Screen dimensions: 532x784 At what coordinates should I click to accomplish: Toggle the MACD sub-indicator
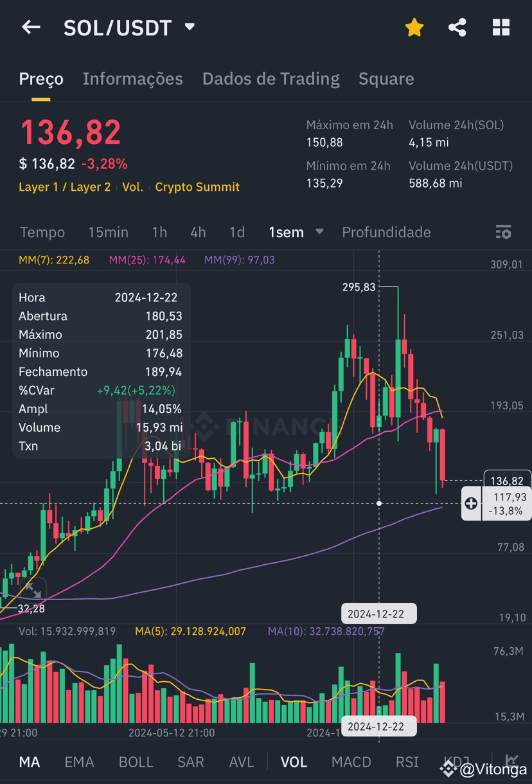[x=351, y=762]
